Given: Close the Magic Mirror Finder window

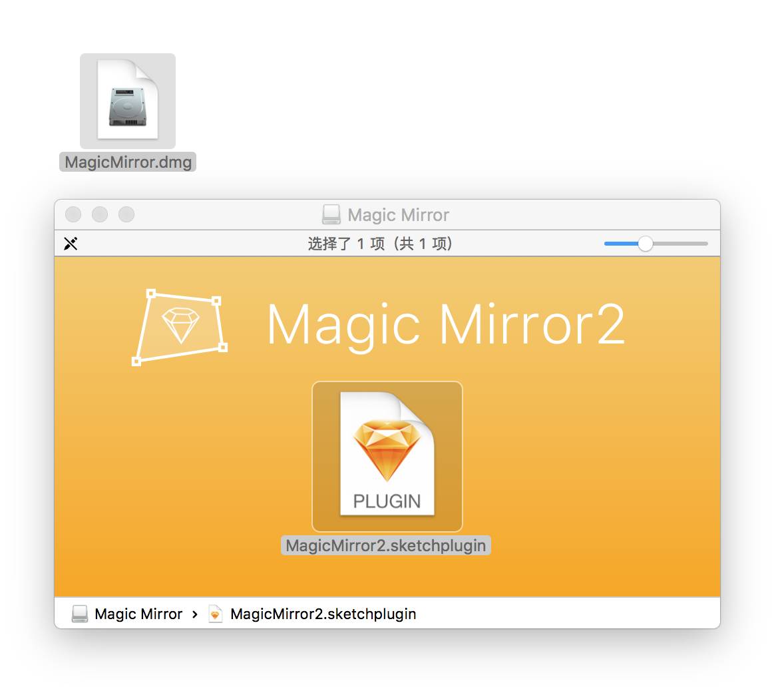Looking at the screenshot, I should click(x=73, y=214).
